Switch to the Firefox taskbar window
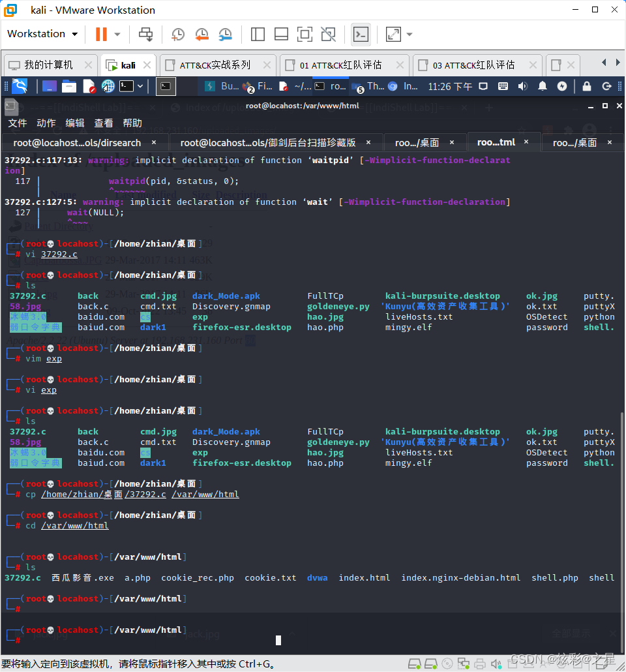Image resolution: width=626 pixels, height=672 pixels. [x=257, y=86]
